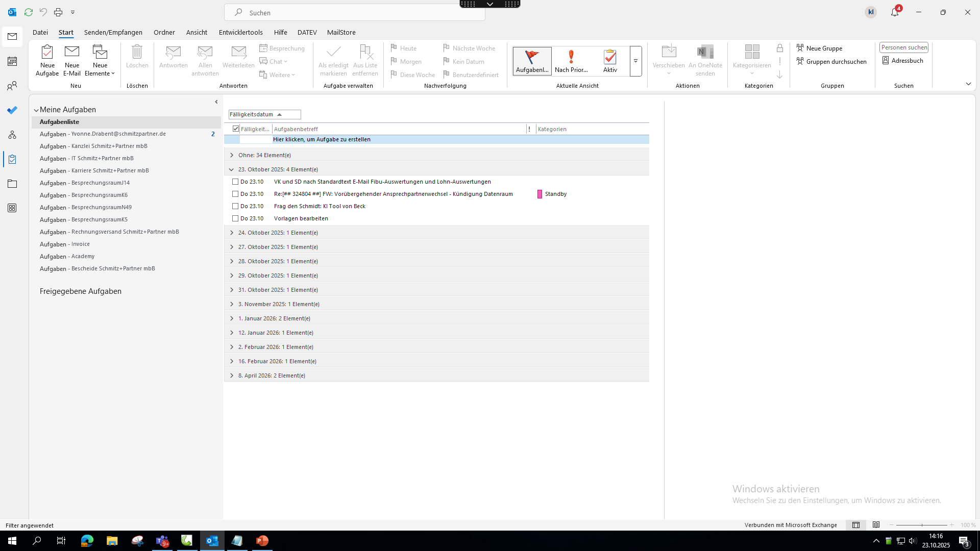Image resolution: width=980 pixels, height=551 pixels.
Task: Open PowerPoint from the taskbar
Action: (262, 541)
